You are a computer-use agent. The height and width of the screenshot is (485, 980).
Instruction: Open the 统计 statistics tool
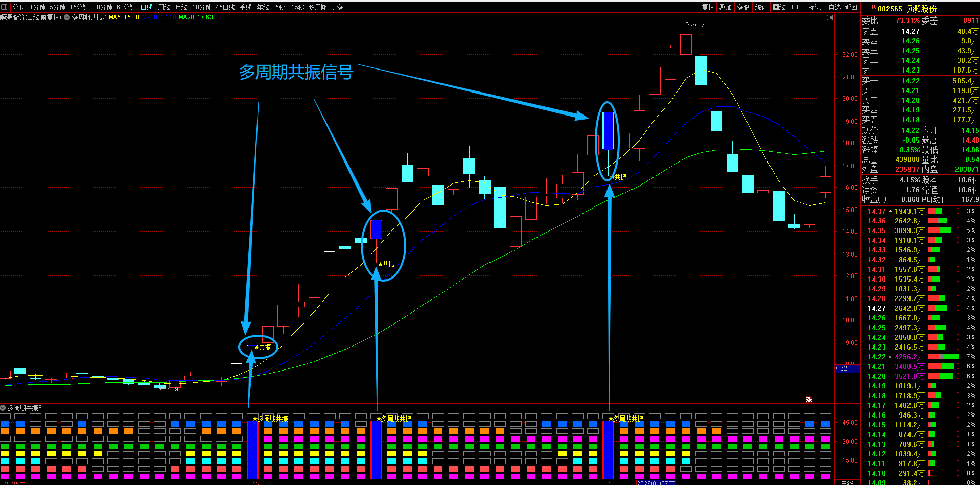point(761,7)
